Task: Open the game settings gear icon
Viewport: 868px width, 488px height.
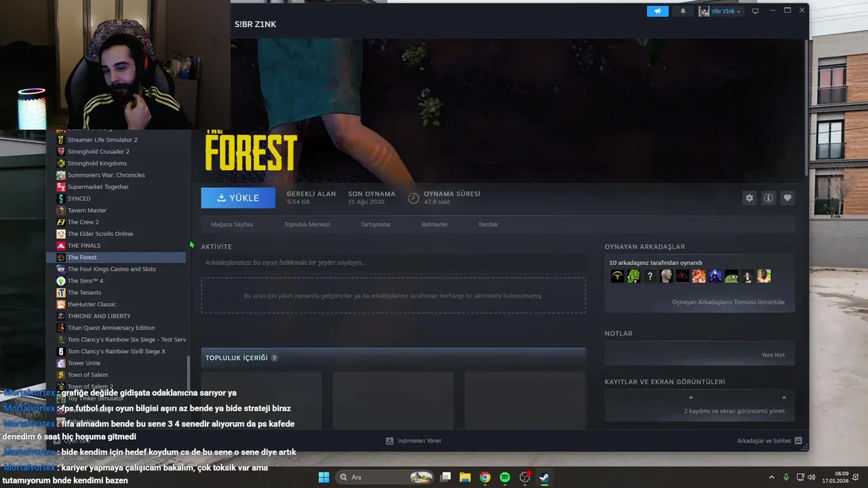Action: 749,198
